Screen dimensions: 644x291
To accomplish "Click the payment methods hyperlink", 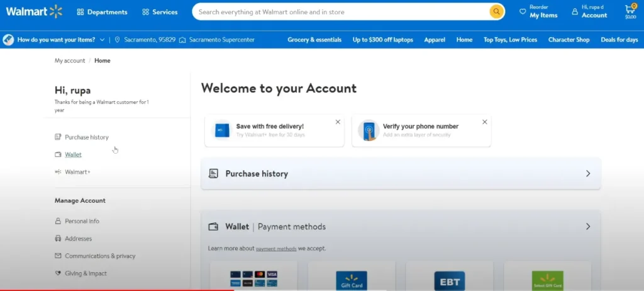I will 276,249.
